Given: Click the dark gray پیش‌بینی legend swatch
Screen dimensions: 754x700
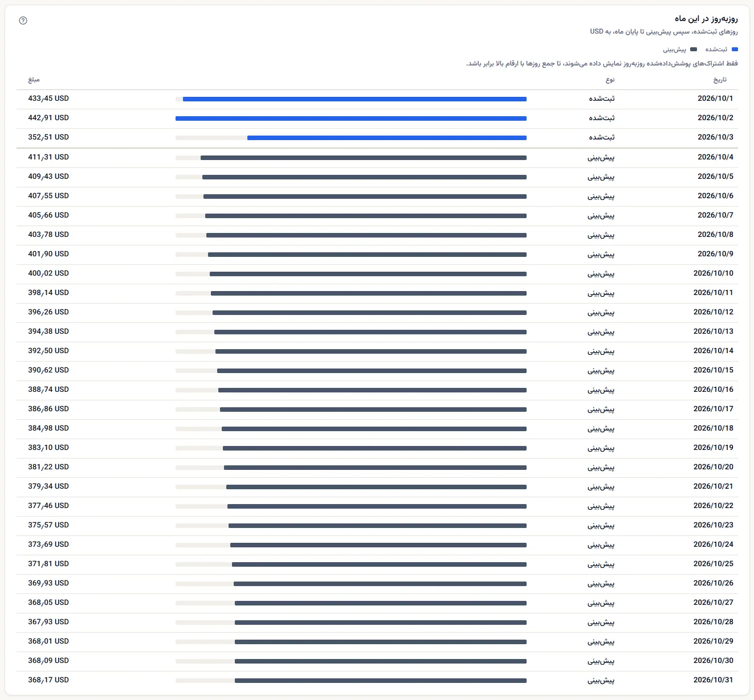Looking at the screenshot, I should pyautogui.click(x=694, y=50).
